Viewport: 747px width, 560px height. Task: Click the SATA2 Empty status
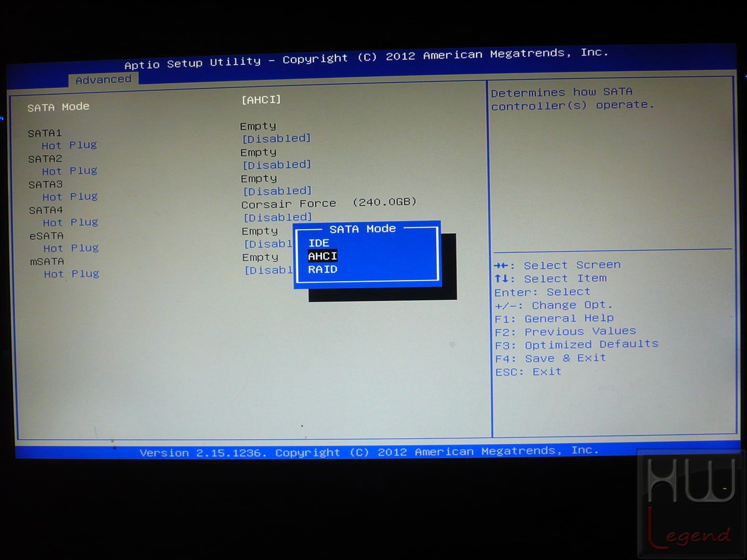[x=258, y=153]
